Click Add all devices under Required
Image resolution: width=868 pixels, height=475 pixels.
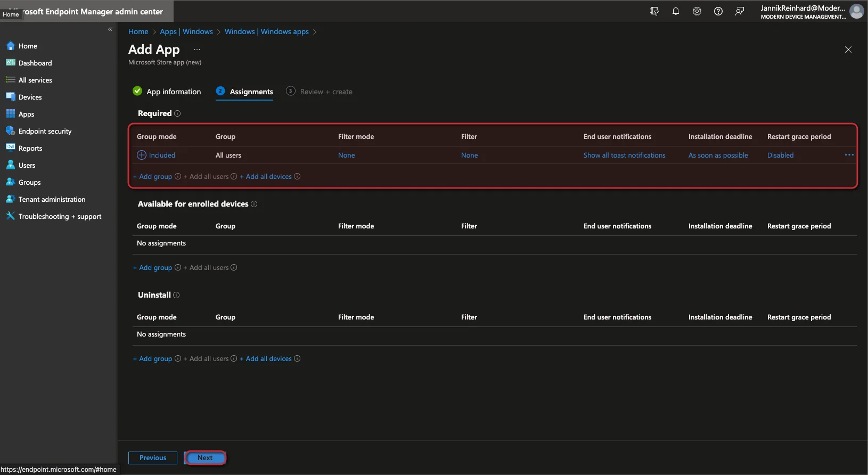(x=266, y=176)
